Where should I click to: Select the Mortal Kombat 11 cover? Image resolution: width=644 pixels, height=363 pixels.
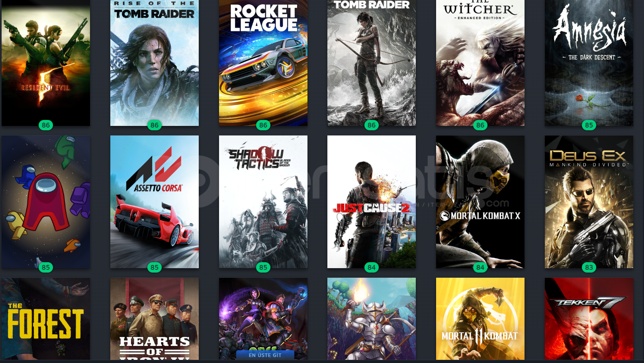tap(480, 319)
